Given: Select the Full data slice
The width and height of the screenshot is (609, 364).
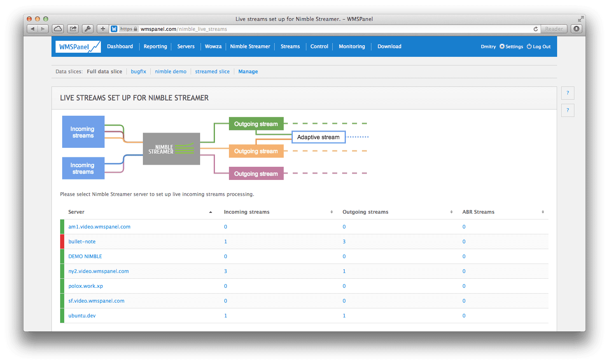Looking at the screenshot, I should [105, 72].
